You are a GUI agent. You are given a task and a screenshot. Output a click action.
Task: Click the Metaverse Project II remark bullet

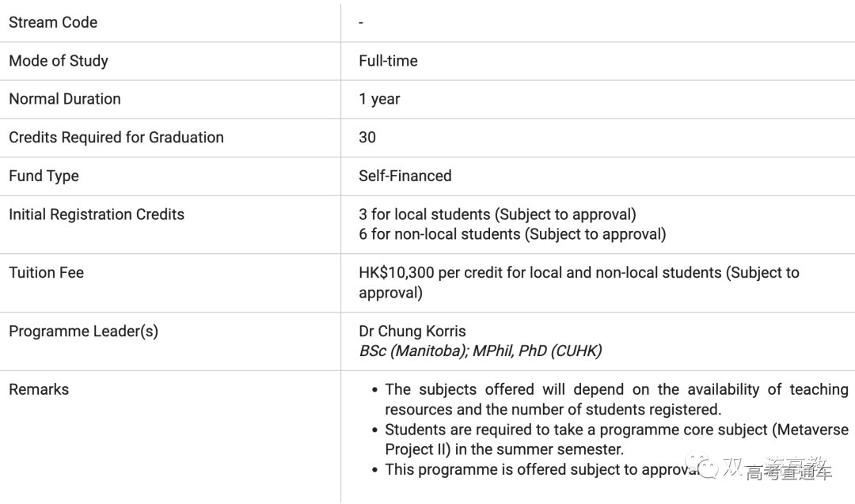click(616, 439)
